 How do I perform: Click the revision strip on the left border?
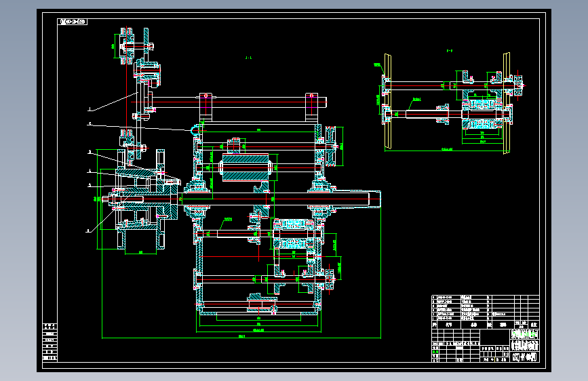coord(50,342)
